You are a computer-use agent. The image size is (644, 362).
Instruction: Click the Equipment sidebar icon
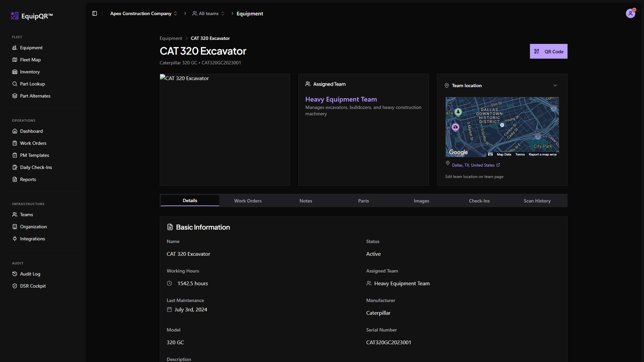[15, 48]
